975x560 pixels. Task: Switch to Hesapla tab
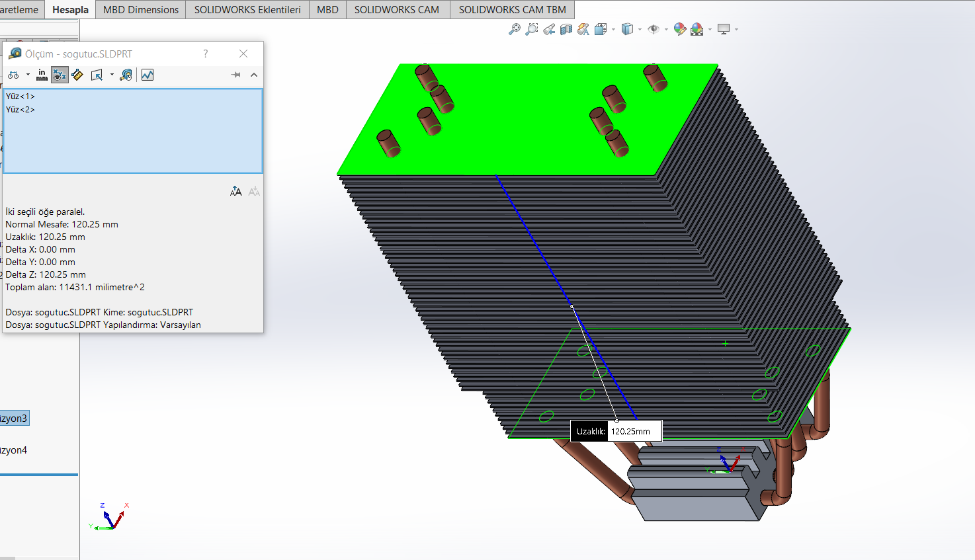point(70,9)
